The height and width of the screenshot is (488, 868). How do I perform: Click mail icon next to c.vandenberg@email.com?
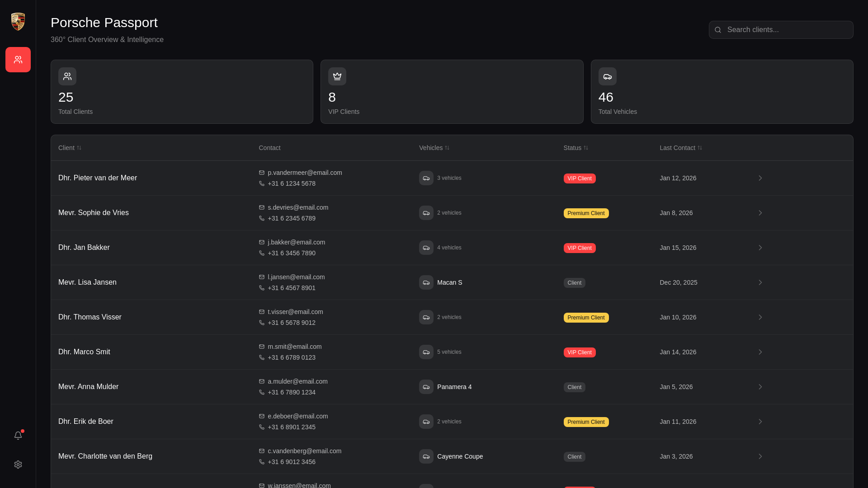(x=262, y=451)
